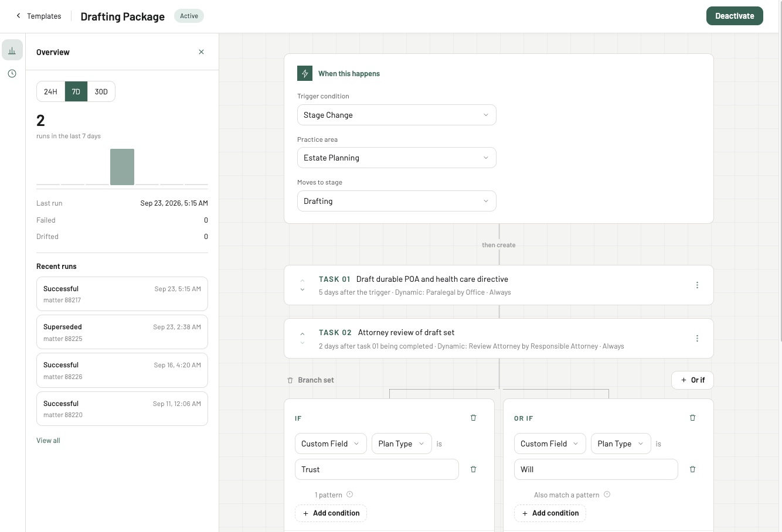The image size is (782, 532).
Task: Edit the Will value field
Action: [x=596, y=469]
